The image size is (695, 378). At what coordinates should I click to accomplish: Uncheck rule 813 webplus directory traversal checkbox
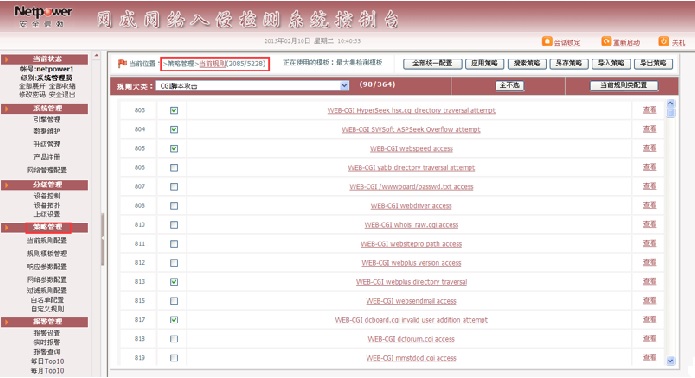pos(174,282)
